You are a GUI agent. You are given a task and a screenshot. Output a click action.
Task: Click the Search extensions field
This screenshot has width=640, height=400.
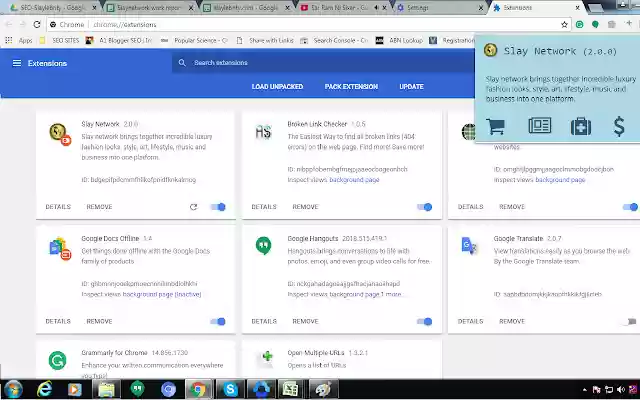pyautogui.click(x=322, y=62)
